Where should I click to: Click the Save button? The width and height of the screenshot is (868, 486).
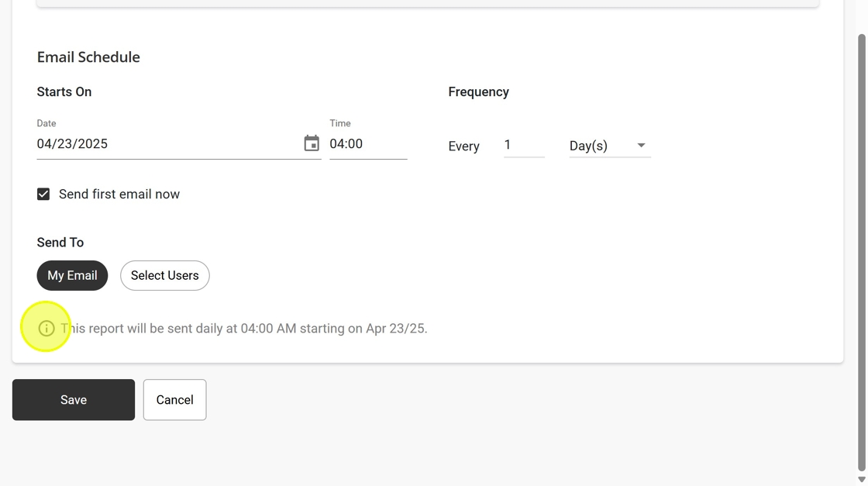(x=74, y=400)
